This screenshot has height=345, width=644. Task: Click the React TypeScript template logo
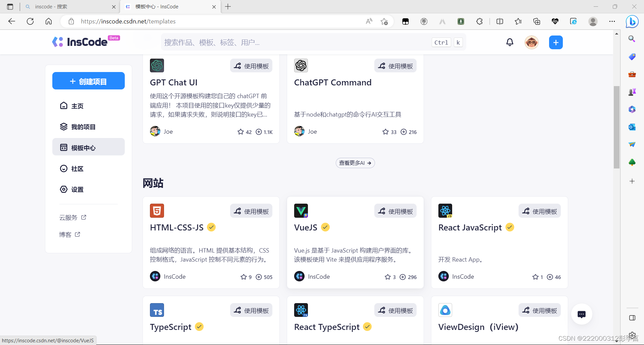(301, 310)
